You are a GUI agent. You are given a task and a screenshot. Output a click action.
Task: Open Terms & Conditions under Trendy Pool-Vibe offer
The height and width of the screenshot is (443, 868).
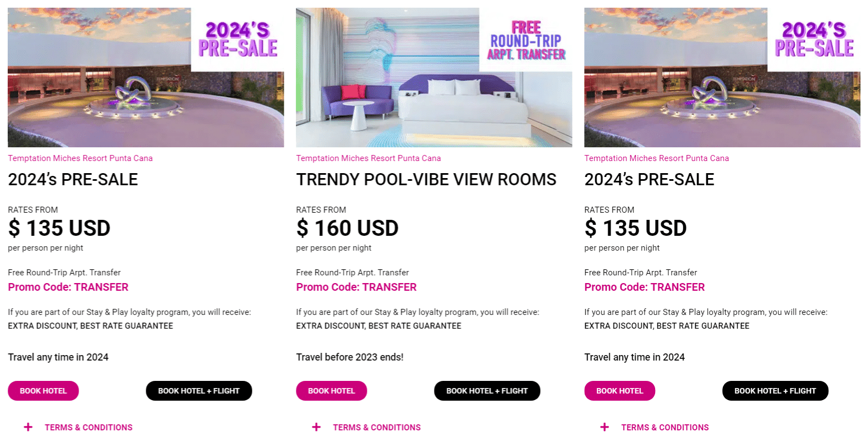point(377,427)
